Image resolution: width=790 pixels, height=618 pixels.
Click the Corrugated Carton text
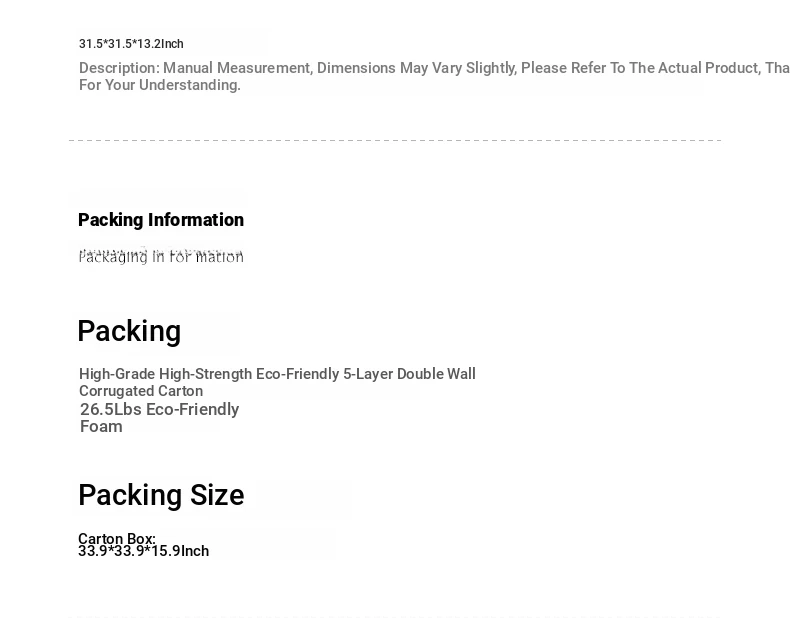pos(141,391)
